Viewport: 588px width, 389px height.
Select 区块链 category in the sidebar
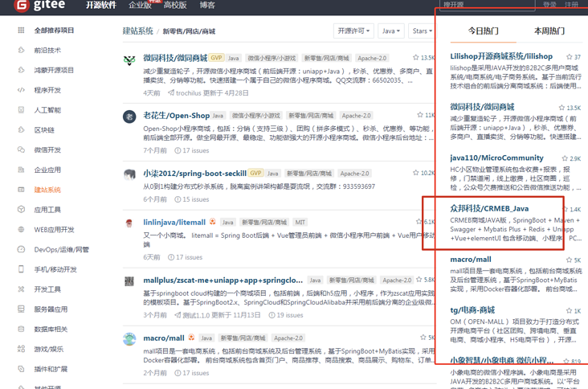coord(44,130)
